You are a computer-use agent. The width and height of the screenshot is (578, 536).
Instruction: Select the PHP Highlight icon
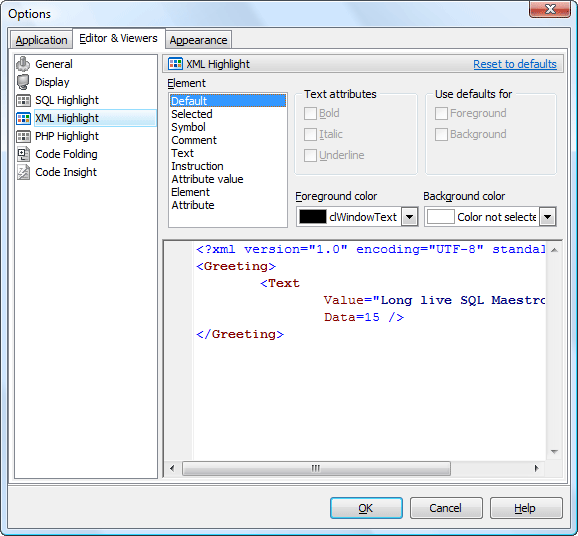pos(24,136)
